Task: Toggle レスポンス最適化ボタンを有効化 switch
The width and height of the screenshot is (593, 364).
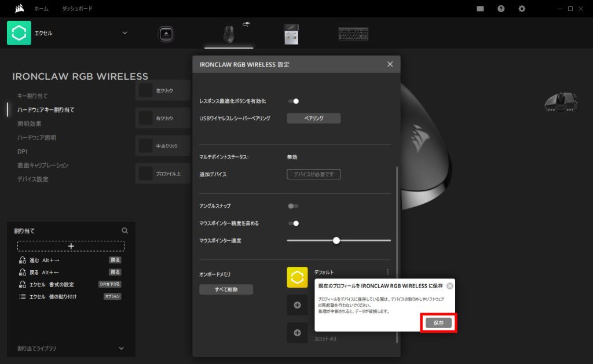Action: pyautogui.click(x=294, y=101)
